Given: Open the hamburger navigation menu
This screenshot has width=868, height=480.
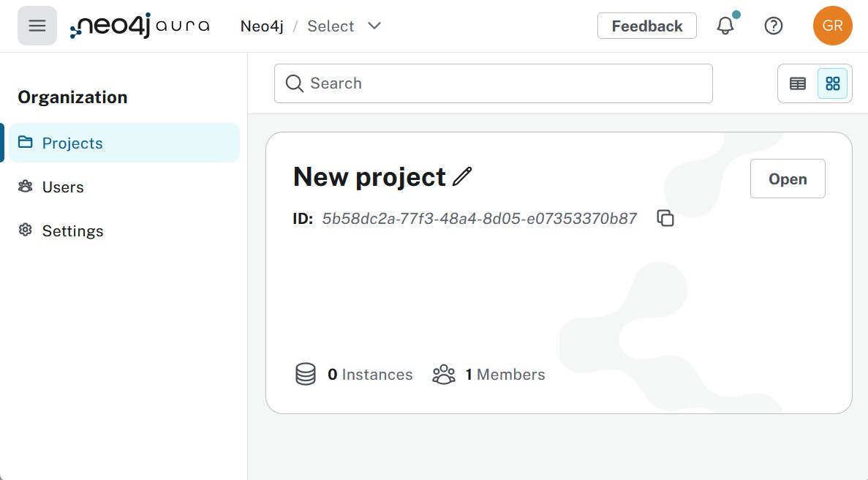Looking at the screenshot, I should [x=37, y=26].
